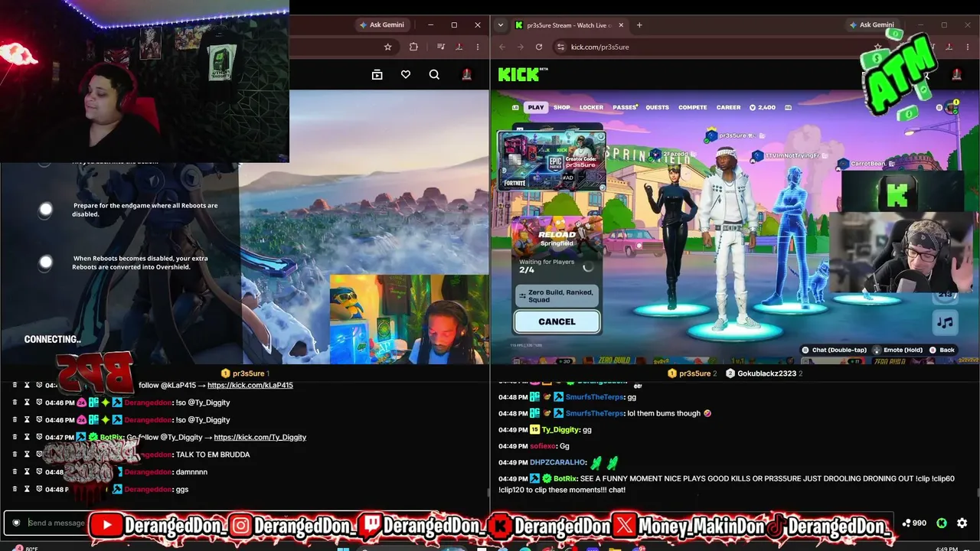Select the PLAY tab in Fortnite lobby
Image resolution: width=980 pixels, height=551 pixels.
click(536, 107)
